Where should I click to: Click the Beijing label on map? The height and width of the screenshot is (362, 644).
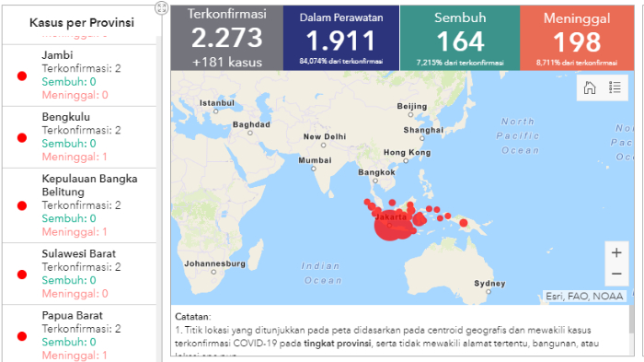(x=412, y=106)
